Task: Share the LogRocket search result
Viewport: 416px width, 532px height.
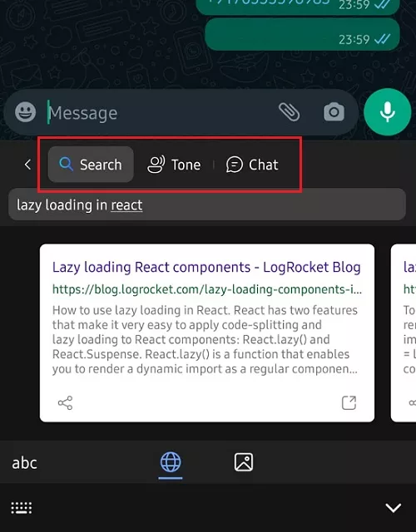Action: (65, 402)
